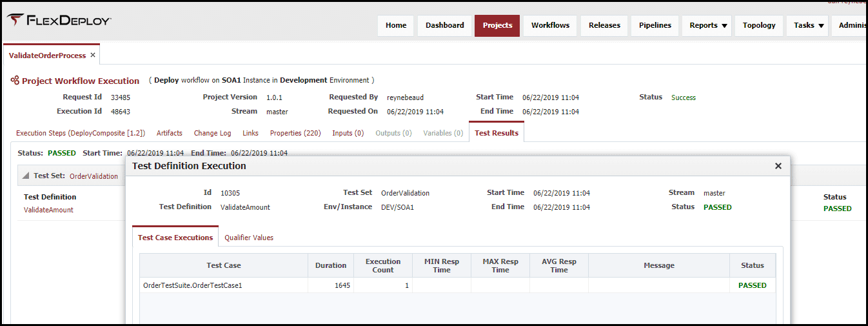Open the Outputs (0) tab
This screenshot has width=868, height=326.
pos(393,133)
